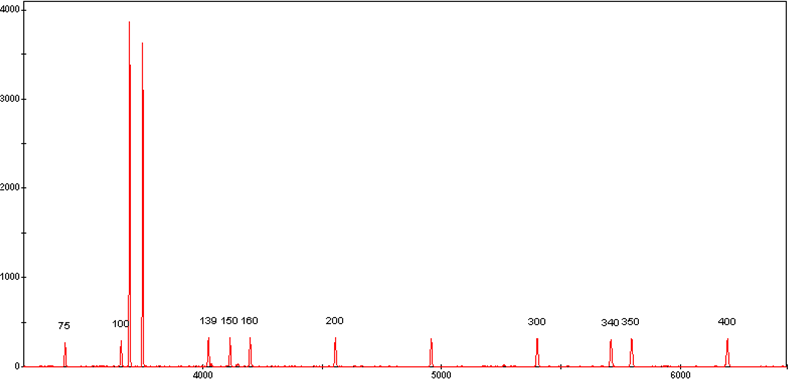Select the red peak beneath the 139 label
788x379 pixels.
click(209, 351)
